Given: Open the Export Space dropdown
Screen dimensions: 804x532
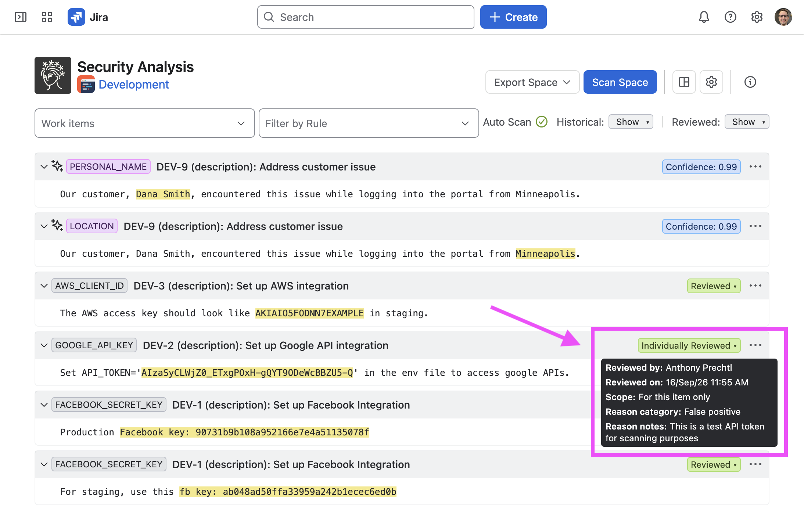Looking at the screenshot, I should (x=532, y=82).
